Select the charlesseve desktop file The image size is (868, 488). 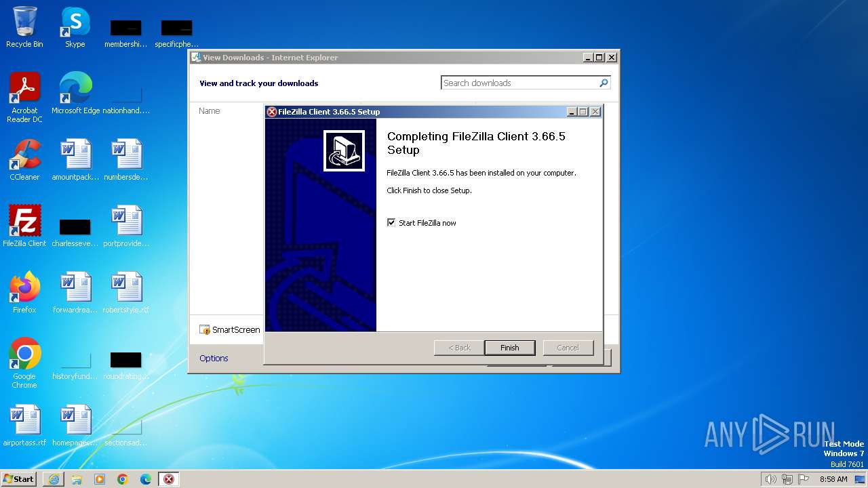coord(75,232)
